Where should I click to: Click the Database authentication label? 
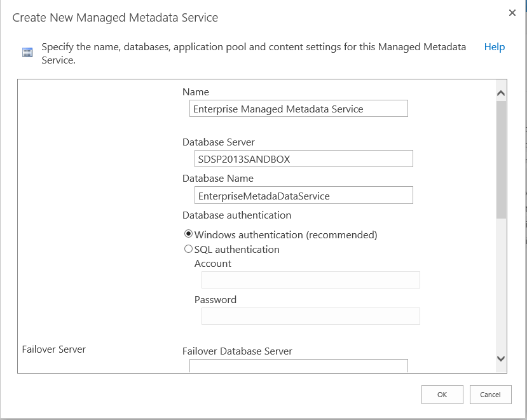pyautogui.click(x=236, y=215)
